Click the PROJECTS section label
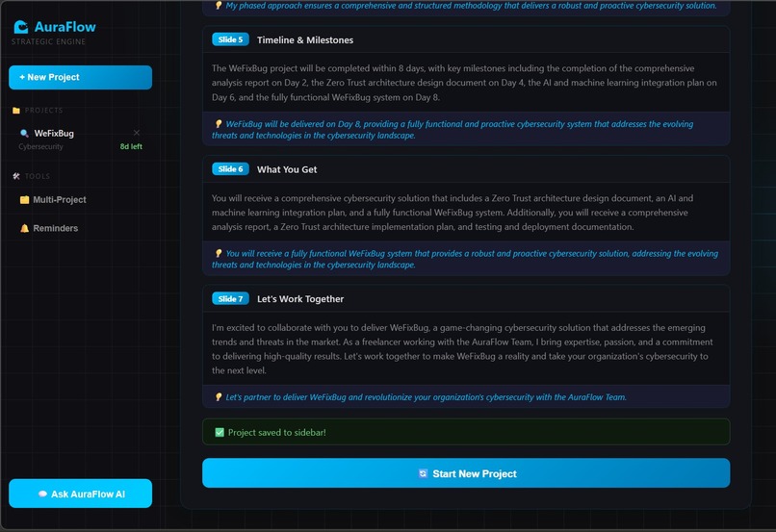The height and width of the screenshot is (532, 776). pyautogui.click(x=43, y=111)
